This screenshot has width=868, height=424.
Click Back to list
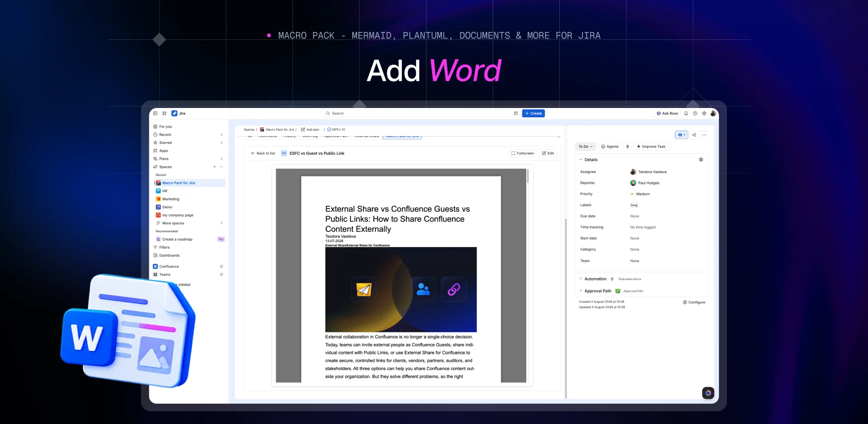[263, 153]
